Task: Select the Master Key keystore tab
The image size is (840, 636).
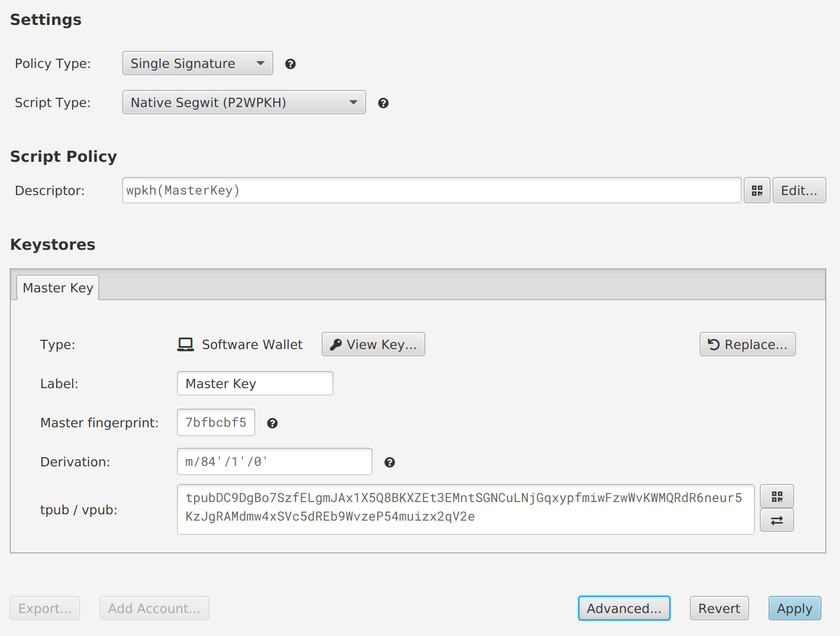Action: (58, 288)
